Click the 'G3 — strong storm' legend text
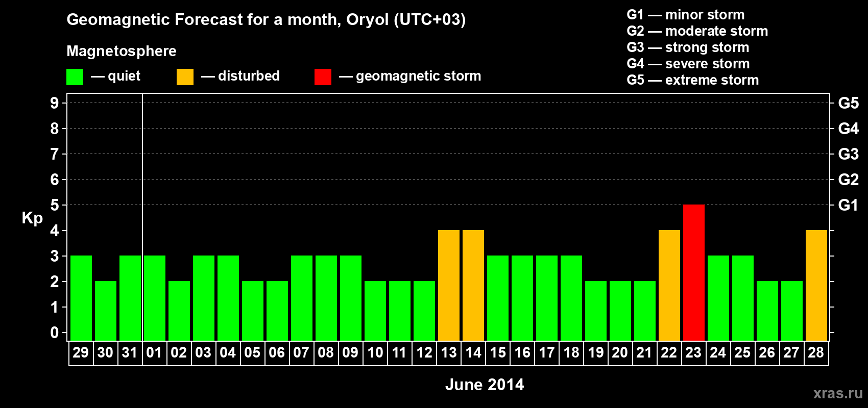The image size is (868, 408). click(x=688, y=47)
